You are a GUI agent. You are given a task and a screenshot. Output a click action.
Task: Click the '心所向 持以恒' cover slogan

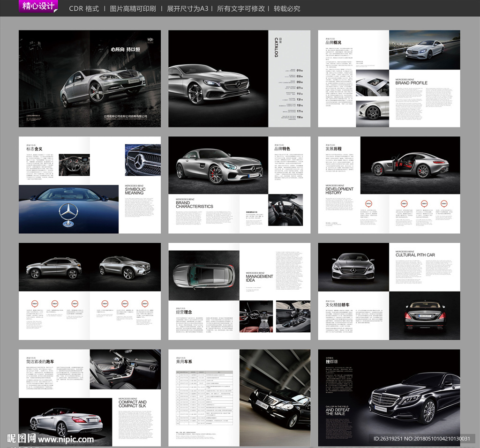coord(125,49)
